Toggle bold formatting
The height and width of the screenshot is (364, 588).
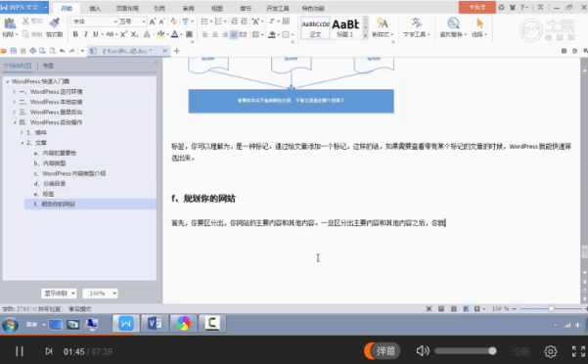pos(75,34)
